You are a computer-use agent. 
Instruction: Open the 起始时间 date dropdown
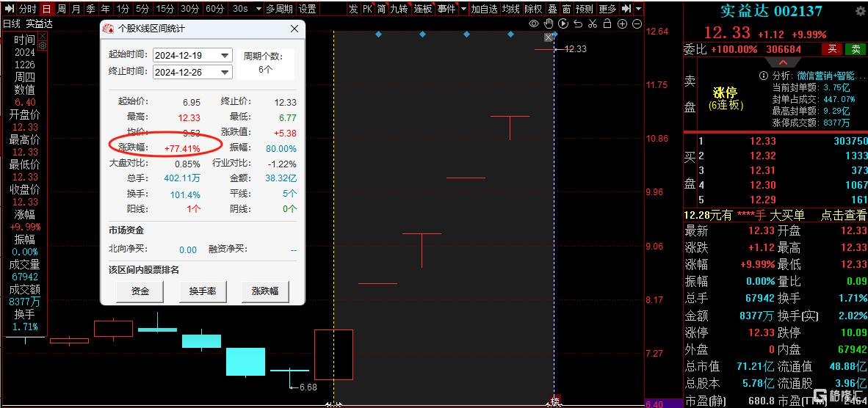(225, 55)
